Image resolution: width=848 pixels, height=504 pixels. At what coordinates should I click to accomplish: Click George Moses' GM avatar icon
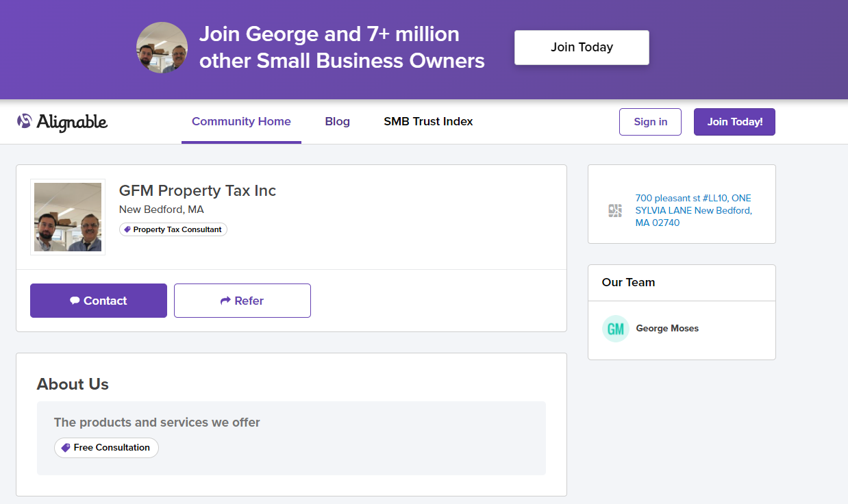point(615,329)
